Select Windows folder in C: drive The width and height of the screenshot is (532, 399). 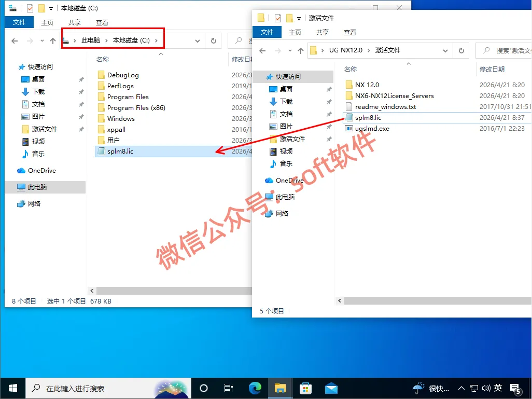click(x=121, y=118)
